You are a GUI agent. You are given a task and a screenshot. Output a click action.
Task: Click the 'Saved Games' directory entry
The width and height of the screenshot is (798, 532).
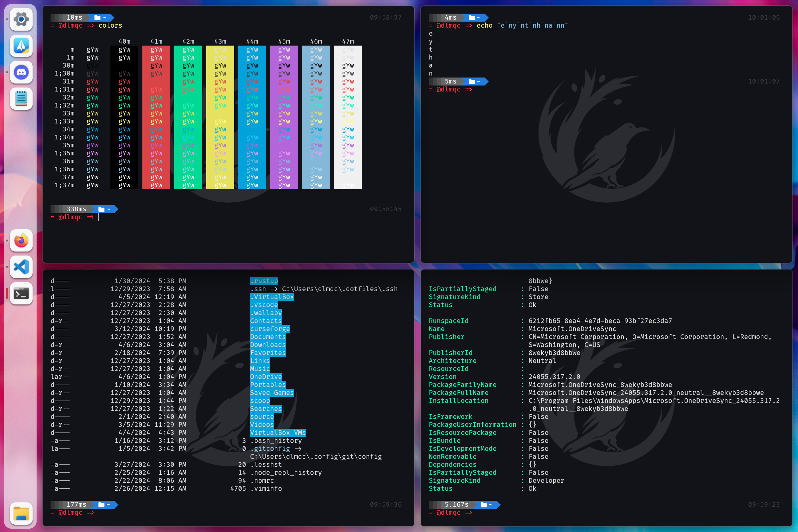pyautogui.click(x=272, y=393)
